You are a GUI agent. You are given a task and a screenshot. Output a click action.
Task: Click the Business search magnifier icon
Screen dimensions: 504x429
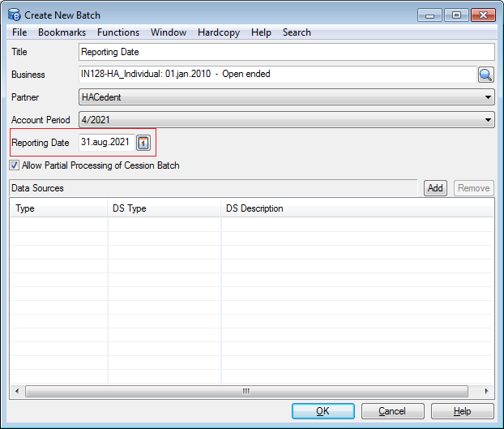[x=485, y=75]
